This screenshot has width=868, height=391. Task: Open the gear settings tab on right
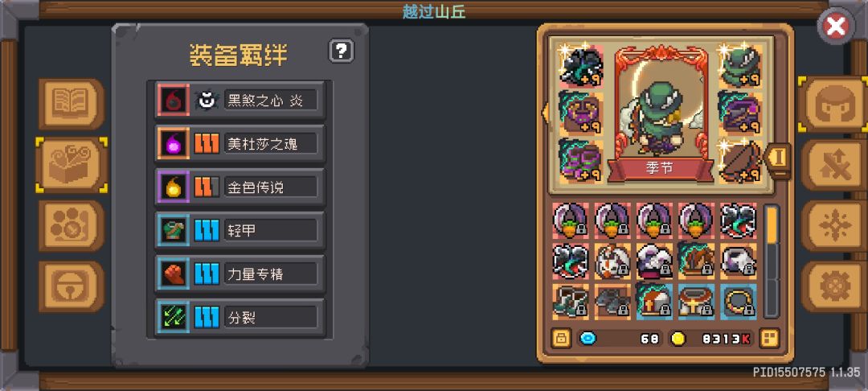(x=834, y=286)
